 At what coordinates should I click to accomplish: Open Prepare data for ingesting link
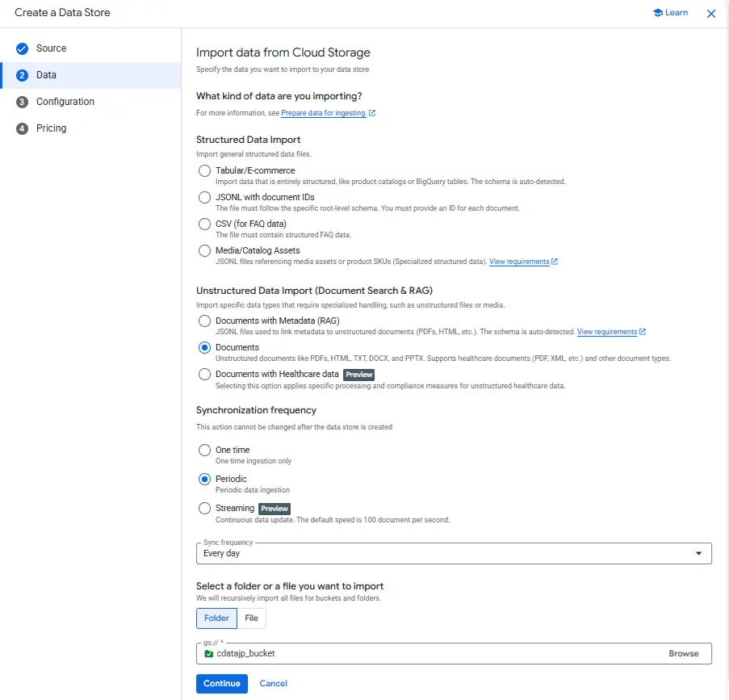[324, 113]
